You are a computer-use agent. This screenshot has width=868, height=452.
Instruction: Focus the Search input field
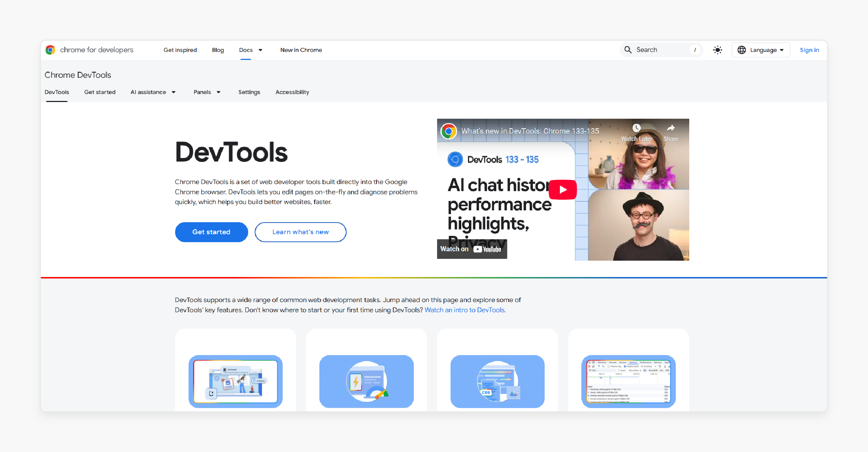pyautogui.click(x=661, y=50)
